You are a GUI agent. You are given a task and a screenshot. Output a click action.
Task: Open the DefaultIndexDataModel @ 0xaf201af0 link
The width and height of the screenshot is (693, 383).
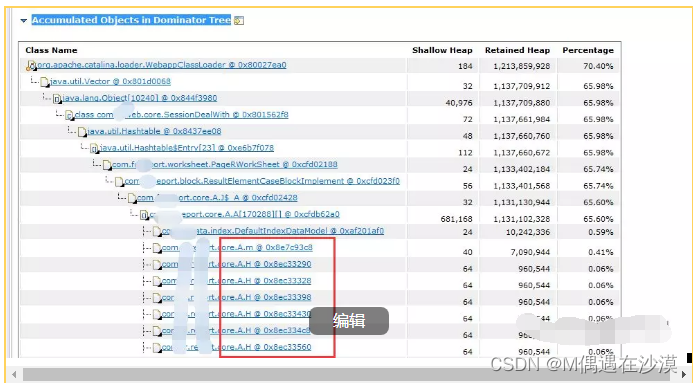pos(273,231)
